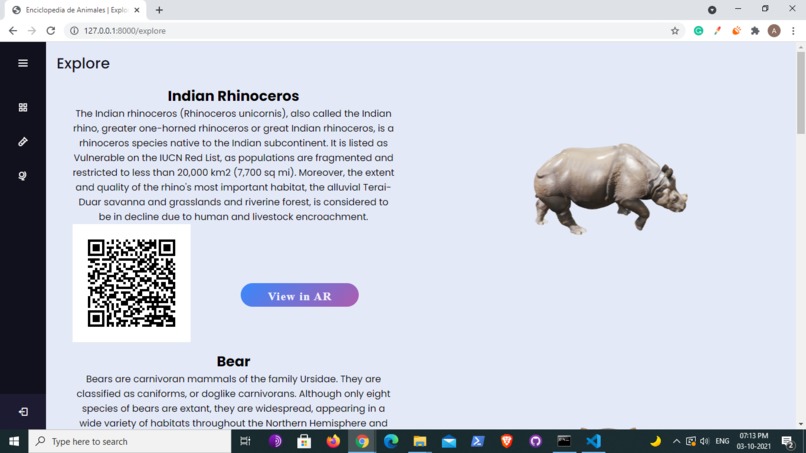
Task: Open the Extensions puzzle icon
Action: [755, 31]
